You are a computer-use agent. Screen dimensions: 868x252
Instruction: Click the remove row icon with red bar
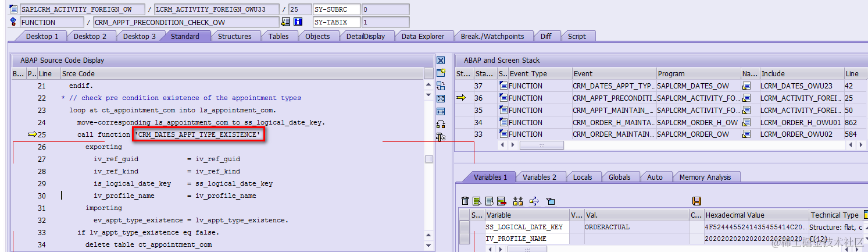[501, 201]
